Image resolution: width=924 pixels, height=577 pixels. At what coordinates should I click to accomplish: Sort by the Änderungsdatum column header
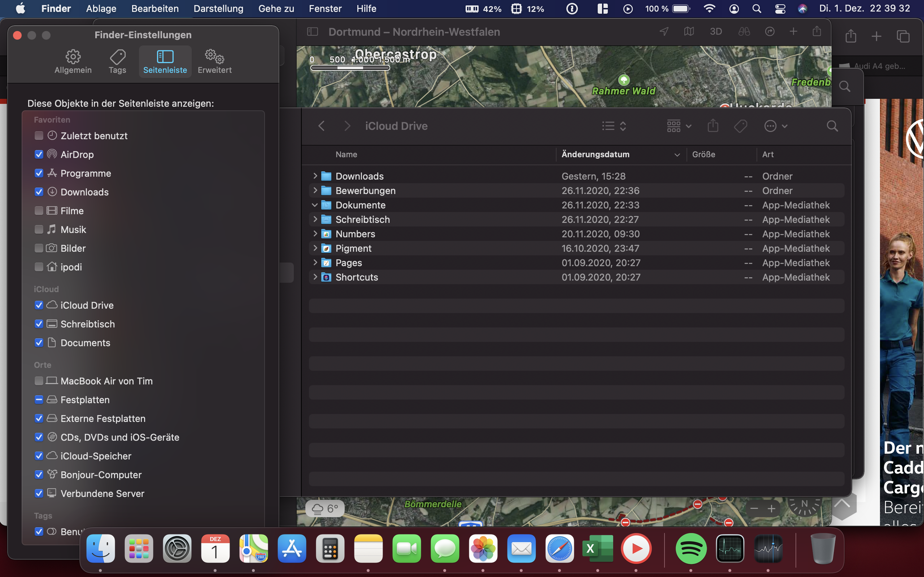coord(596,155)
